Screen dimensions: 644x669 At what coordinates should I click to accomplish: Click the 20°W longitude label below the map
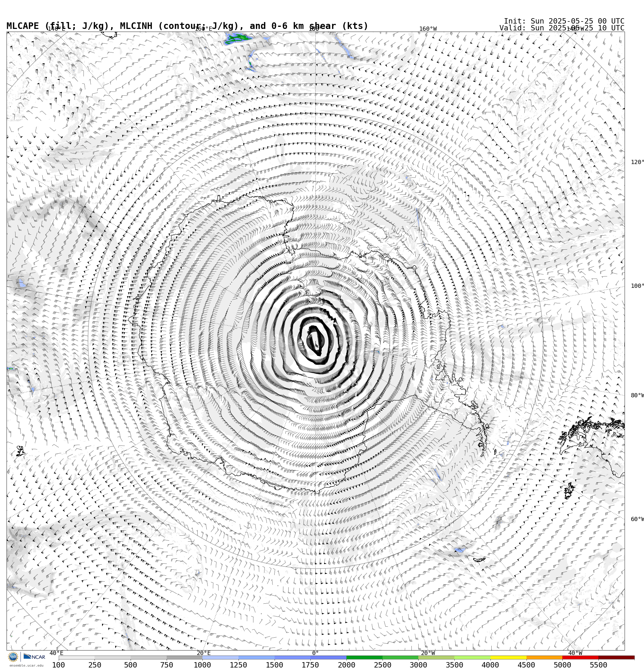[x=428, y=653]
